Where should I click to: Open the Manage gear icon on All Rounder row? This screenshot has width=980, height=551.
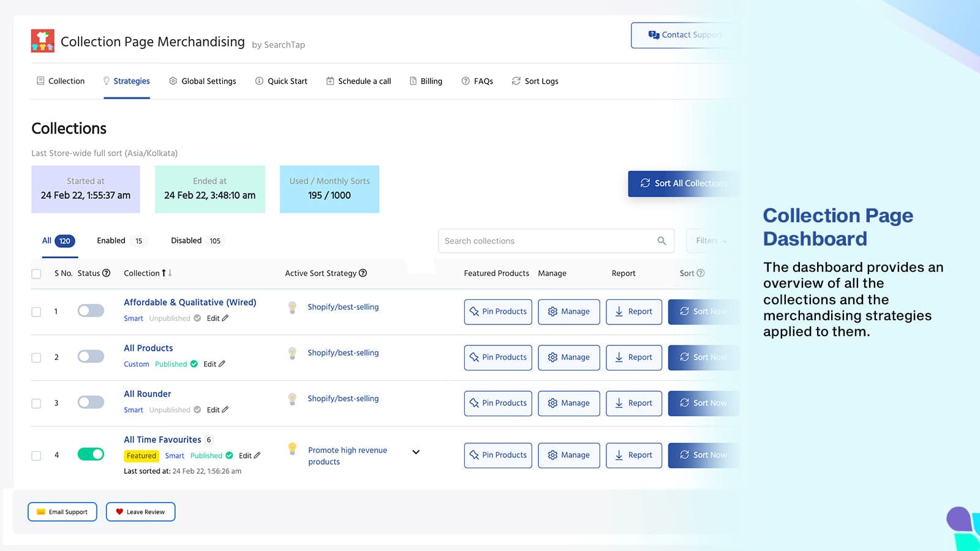553,403
